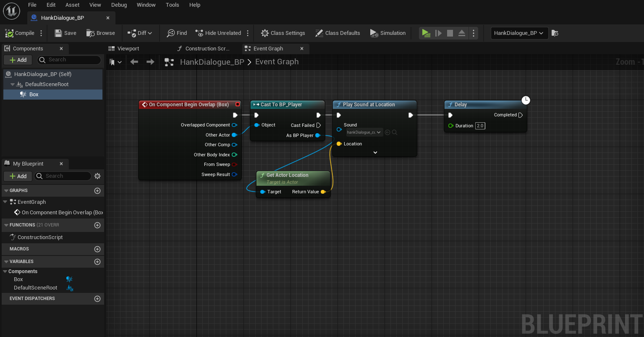This screenshot has height=337, width=644.
Task: Toggle visibility of Box variable
Action: pyautogui.click(x=69, y=279)
